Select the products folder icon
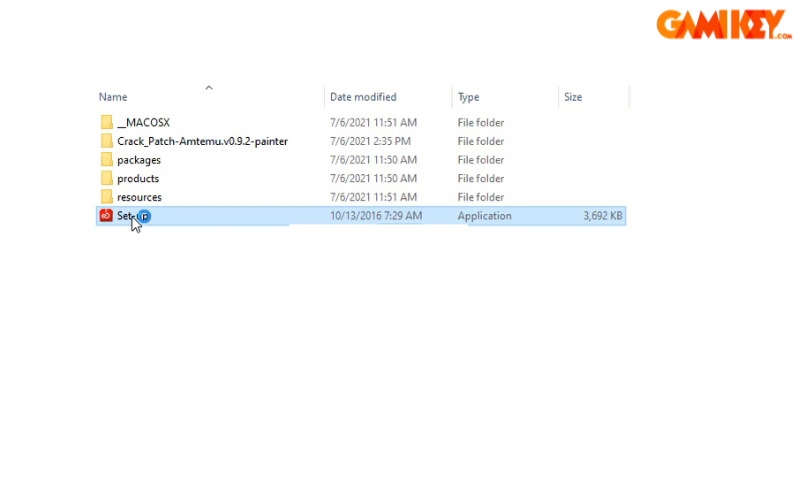Image resolution: width=800 pixels, height=500 pixels. [106, 178]
